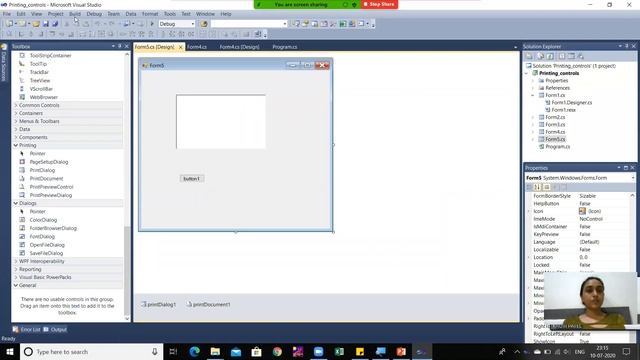This screenshot has height=360, width=640.
Task: Select the References node in Solution Explorer
Action: [x=557, y=88]
